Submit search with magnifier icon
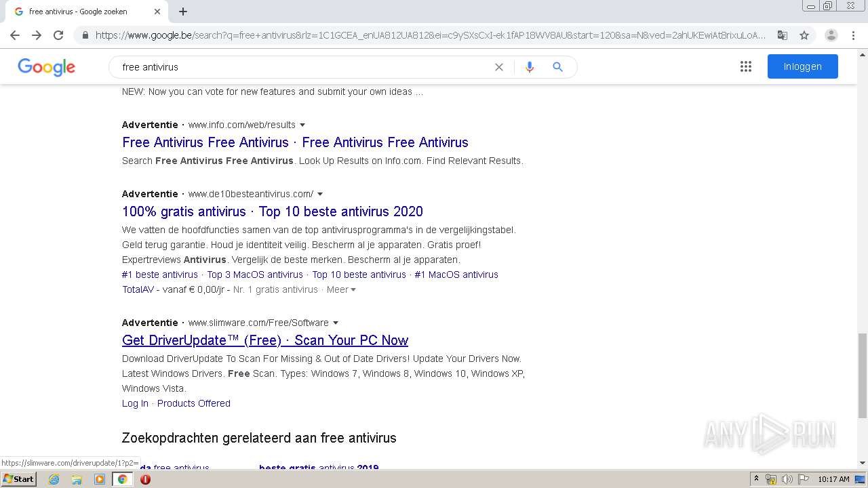This screenshot has width=868, height=488. click(557, 67)
